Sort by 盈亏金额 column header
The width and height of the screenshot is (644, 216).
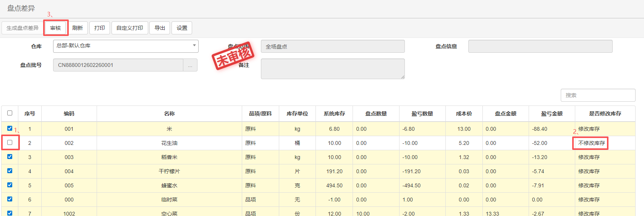click(552, 114)
